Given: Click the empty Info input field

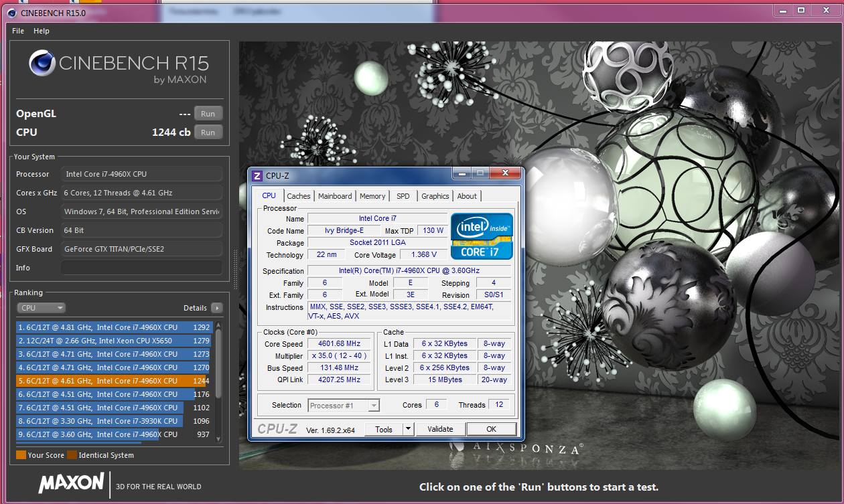Looking at the screenshot, I should [x=141, y=268].
